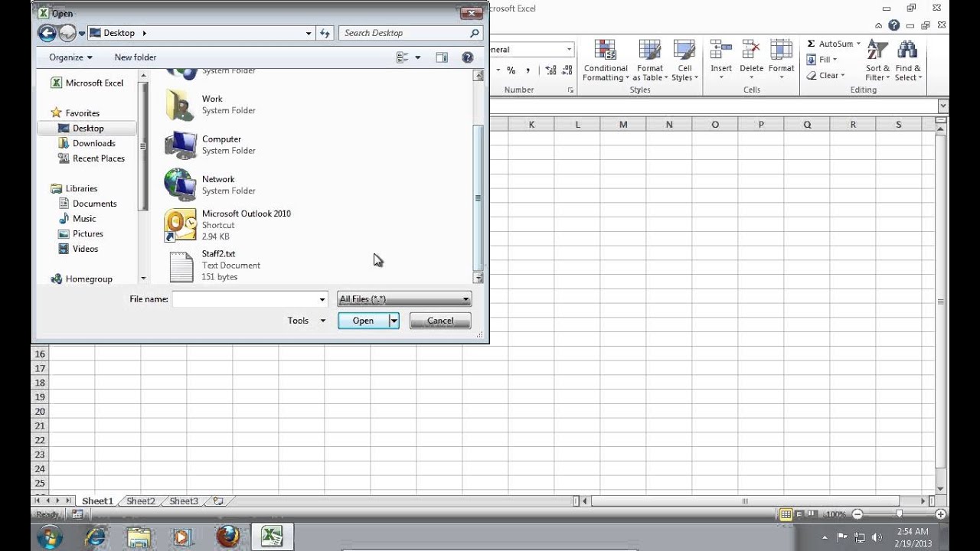Click Sort & Filter in Editing group
Image resolution: width=980 pixels, height=551 pixels.
(x=878, y=60)
